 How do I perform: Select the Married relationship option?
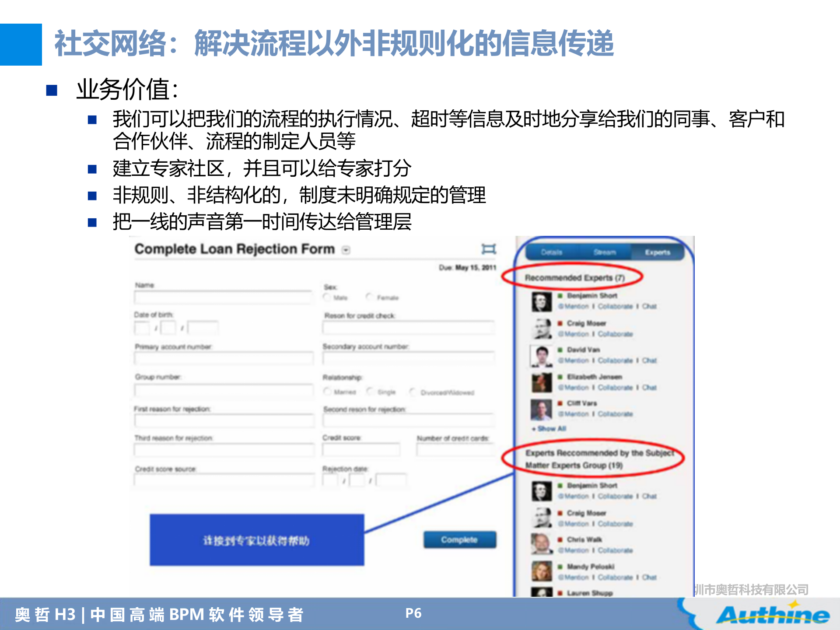328,392
